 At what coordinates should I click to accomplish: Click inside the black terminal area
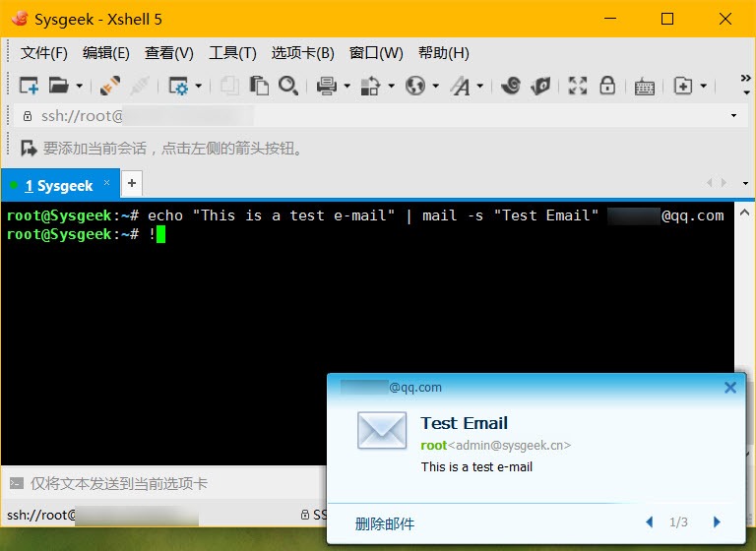tap(366, 333)
